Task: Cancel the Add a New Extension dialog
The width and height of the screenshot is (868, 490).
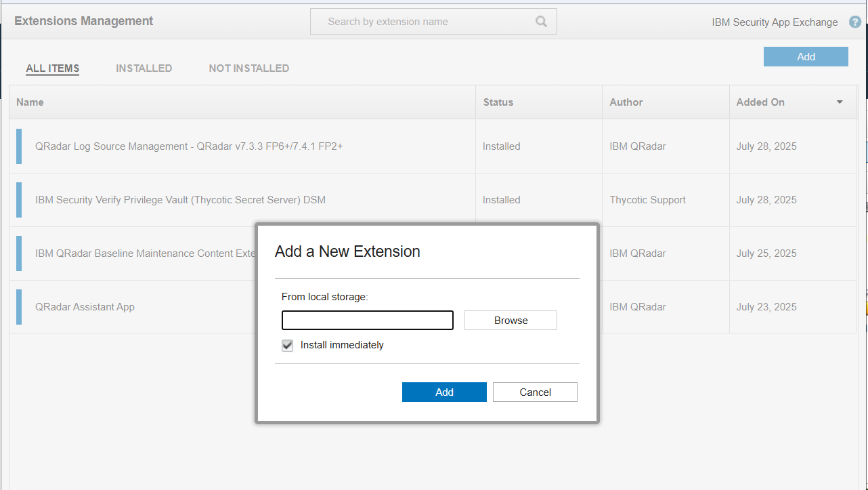Action: click(535, 392)
